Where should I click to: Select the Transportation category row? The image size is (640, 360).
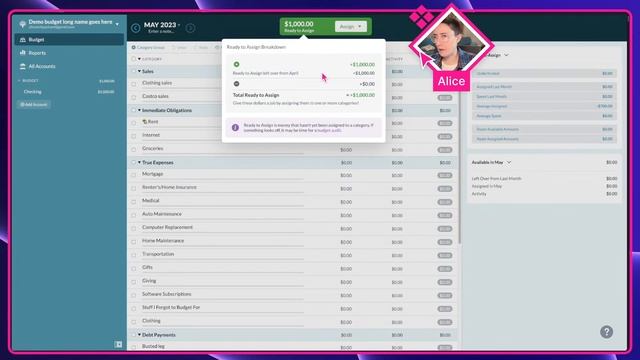(x=292, y=255)
